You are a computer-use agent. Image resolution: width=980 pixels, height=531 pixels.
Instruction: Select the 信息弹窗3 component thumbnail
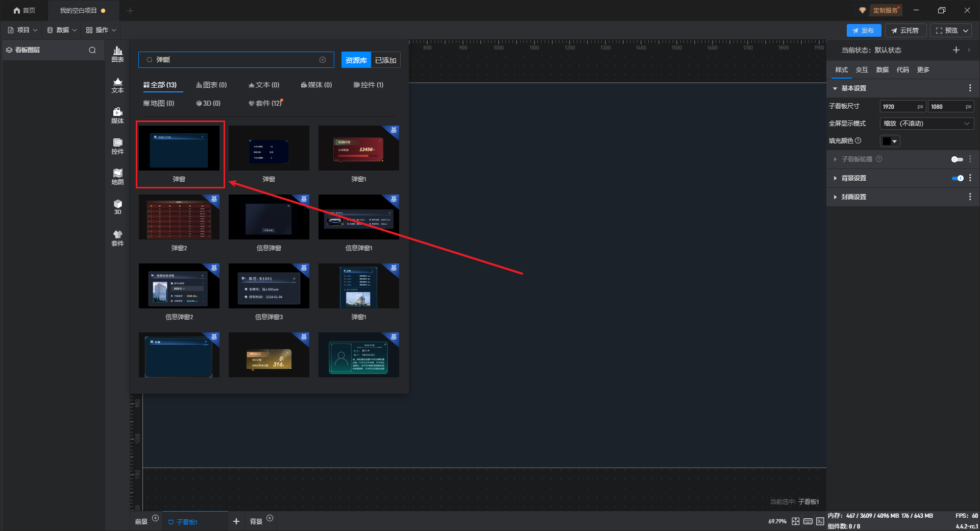coord(268,286)
